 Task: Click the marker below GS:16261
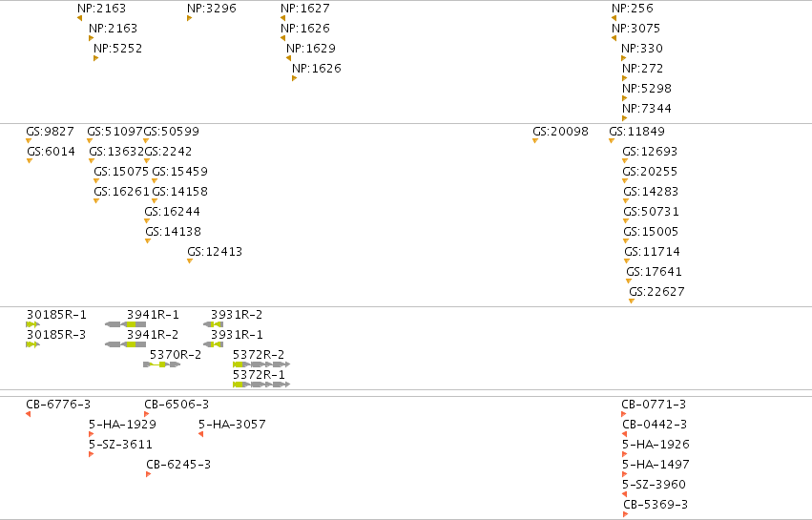[x=96, y=201]
